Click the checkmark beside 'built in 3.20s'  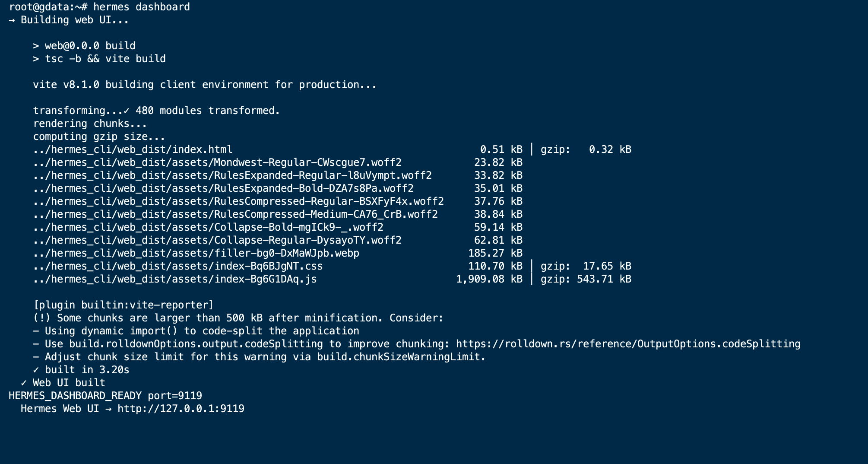[36, 370]
